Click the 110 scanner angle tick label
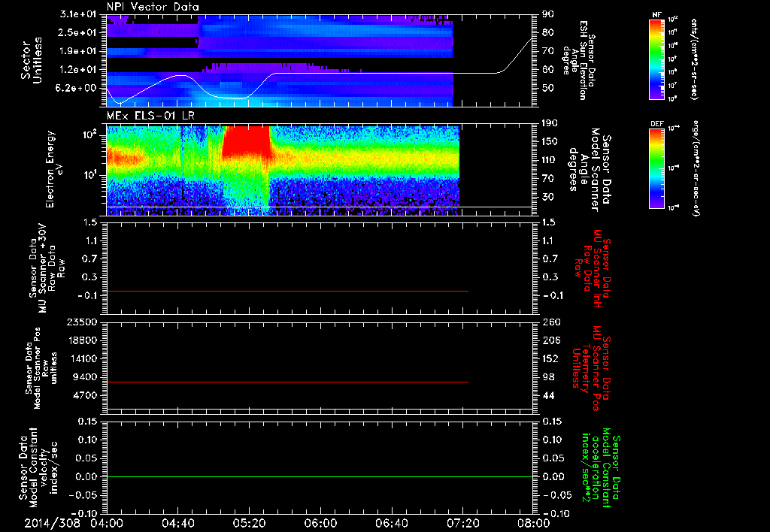 pos(550,160)
